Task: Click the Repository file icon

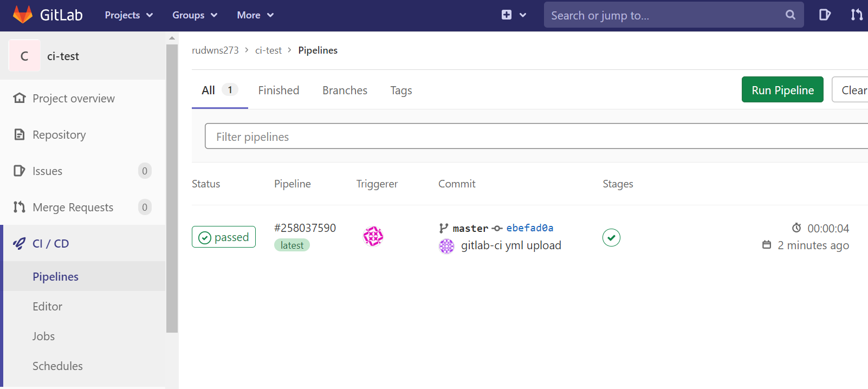Action: (x=20, y=134)
